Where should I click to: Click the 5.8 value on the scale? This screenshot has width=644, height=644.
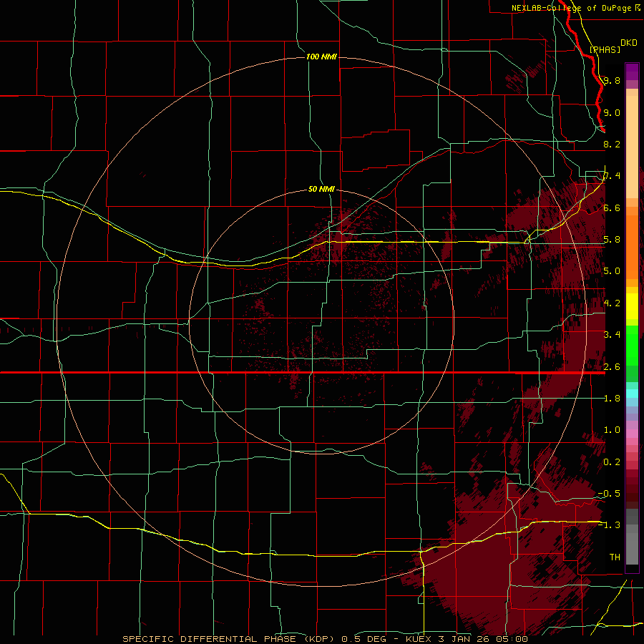tap(612, 240)
